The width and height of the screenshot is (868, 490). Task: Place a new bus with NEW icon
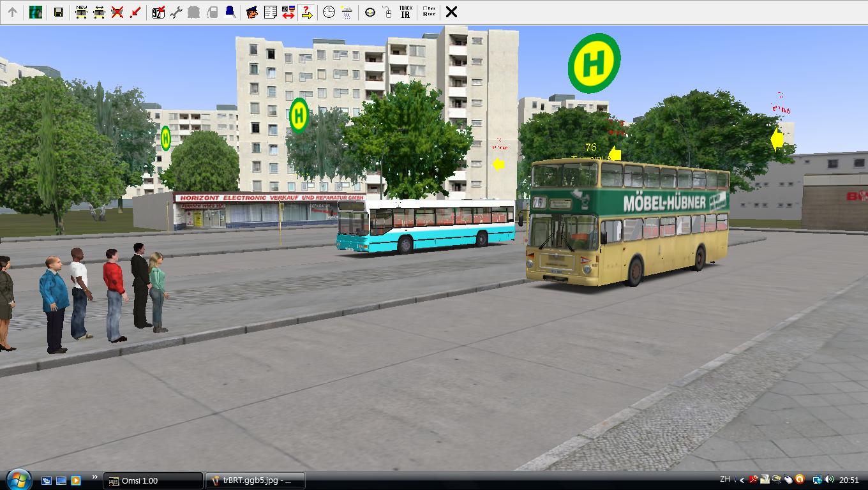pos(81,12)
